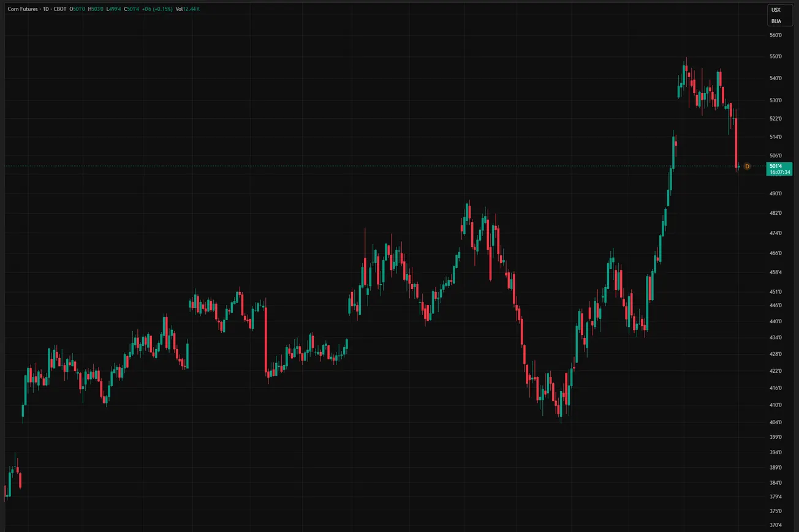Click the 410'0 price axis label

[776, 405]
